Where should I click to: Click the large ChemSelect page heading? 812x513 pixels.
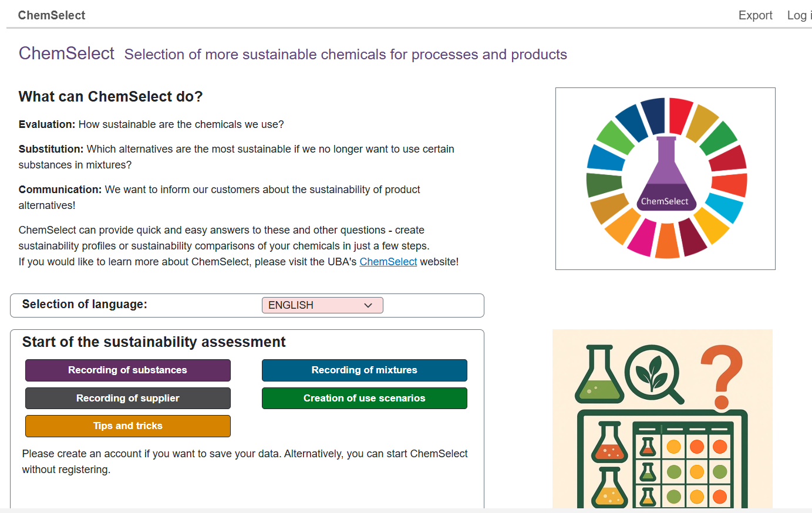[66, 53]
